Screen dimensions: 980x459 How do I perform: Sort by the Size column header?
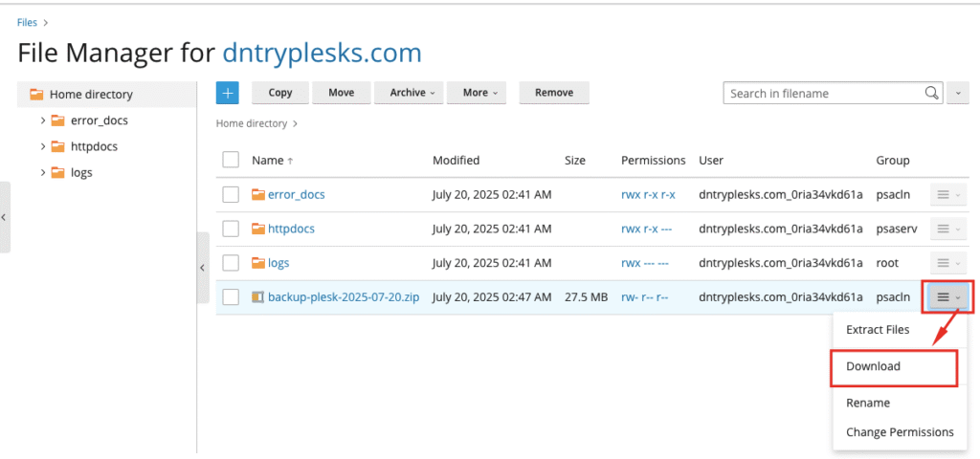[x=575, y=161]
